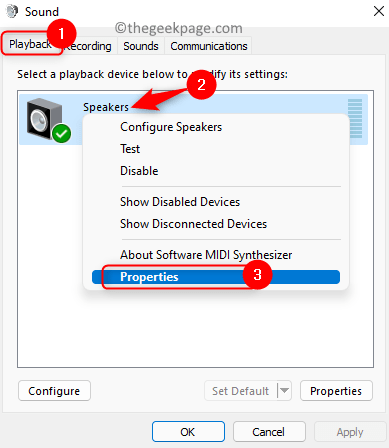The image size is (389, 448).
Task: Click the Configure button
Action: pyautogui.click(x=54, y=391)
